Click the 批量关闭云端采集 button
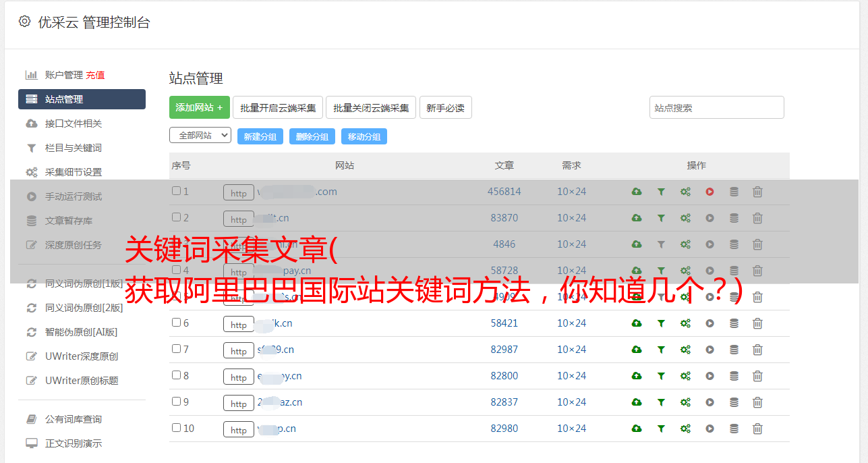The image size is (868, 463). (x=371, y=107)
